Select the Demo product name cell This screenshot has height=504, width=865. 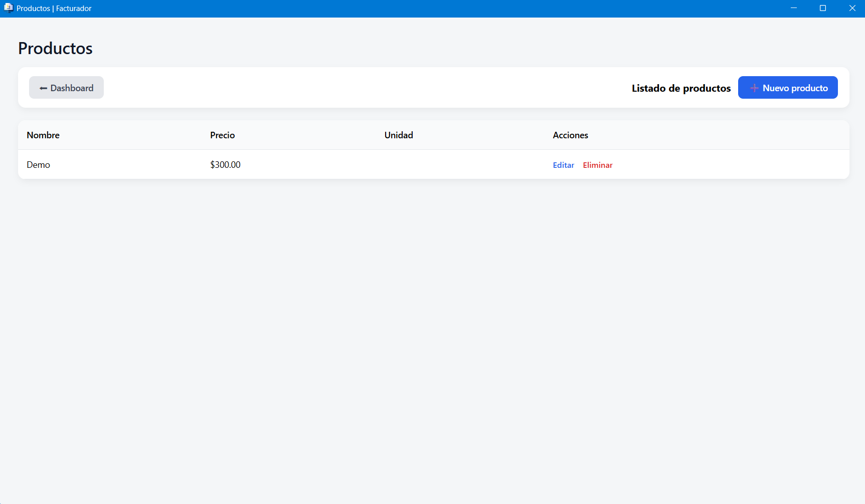39,165
